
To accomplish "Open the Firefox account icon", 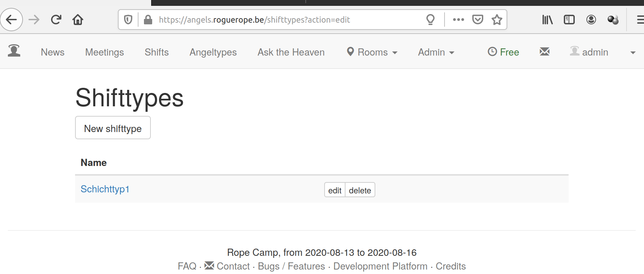I will click(591, 20).
